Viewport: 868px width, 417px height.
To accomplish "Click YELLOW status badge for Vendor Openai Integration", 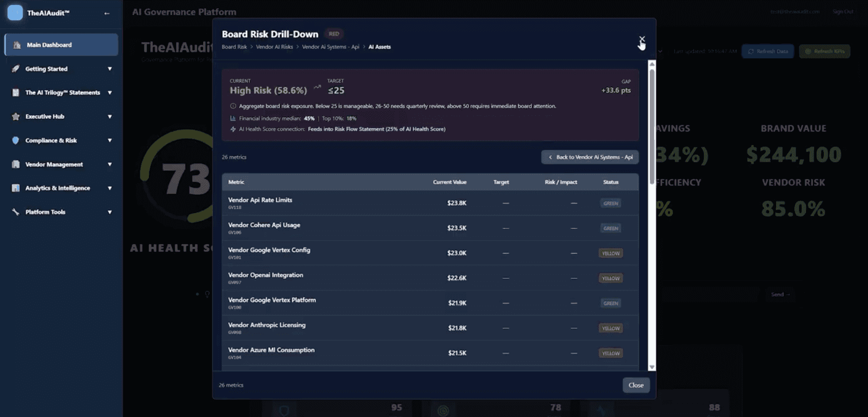I will point(610,278).
